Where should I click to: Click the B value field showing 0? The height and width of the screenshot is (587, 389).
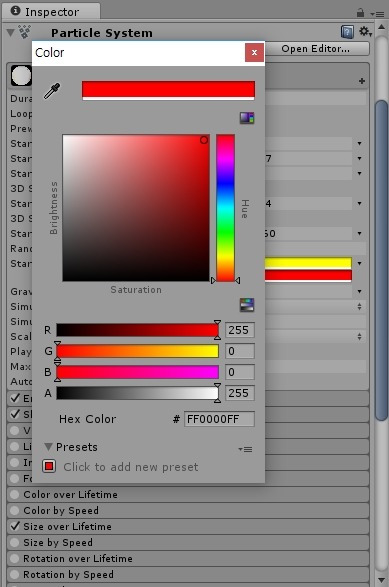click(240, 372)
